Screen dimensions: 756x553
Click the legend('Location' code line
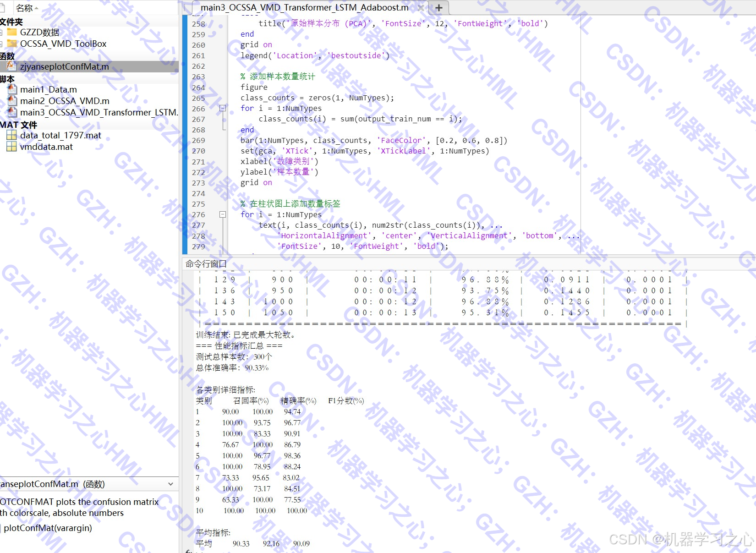click(x=315, y=55)
